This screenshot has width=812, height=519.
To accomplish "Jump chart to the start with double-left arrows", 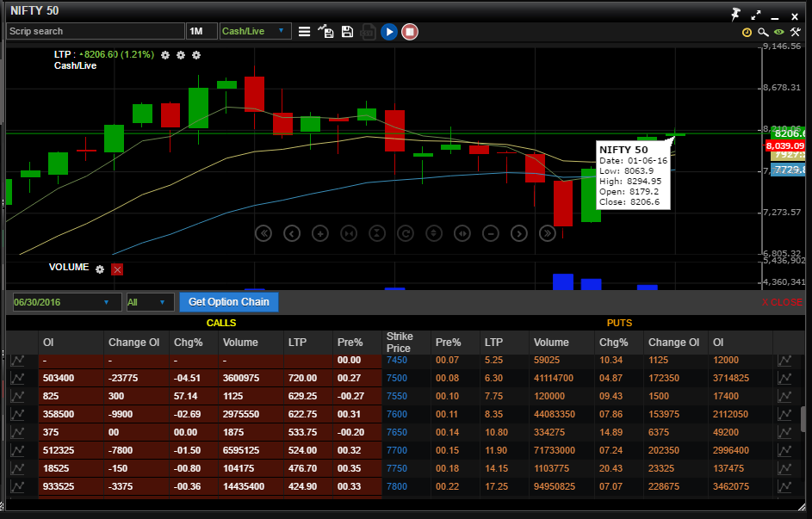I will tap(263, 233).
